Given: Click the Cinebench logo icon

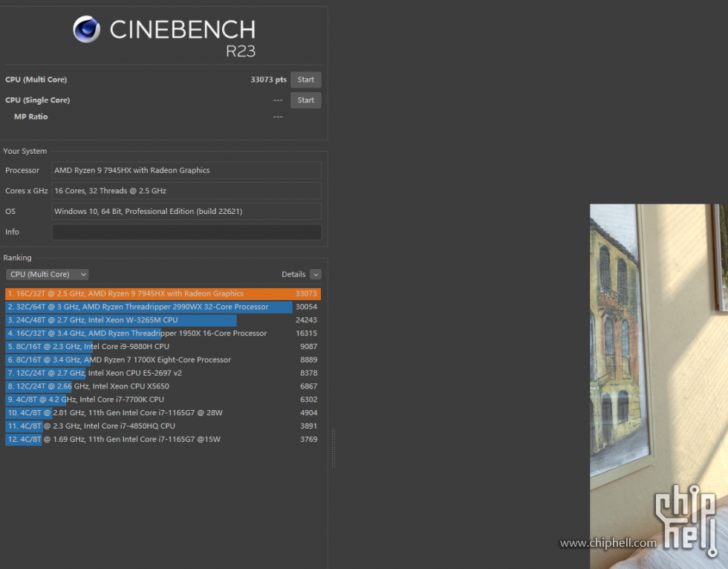Looking at the screenshot, I should [x=87, y=29].
